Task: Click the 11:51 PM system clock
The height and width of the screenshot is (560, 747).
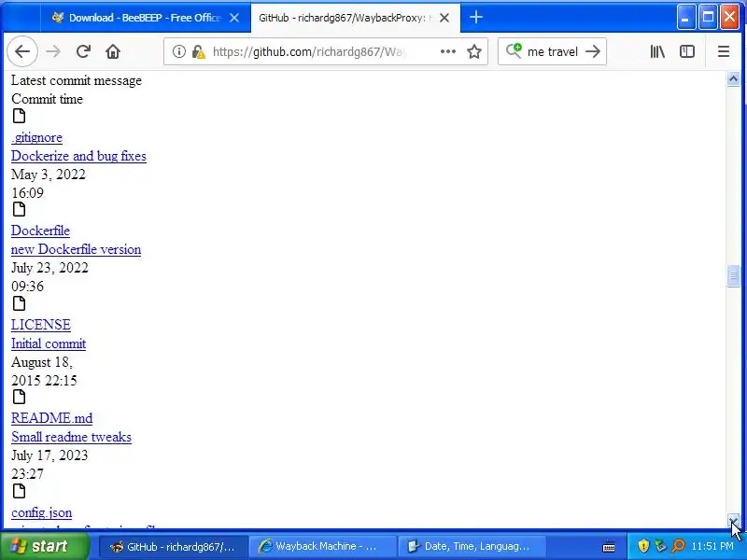Action: 712,546
